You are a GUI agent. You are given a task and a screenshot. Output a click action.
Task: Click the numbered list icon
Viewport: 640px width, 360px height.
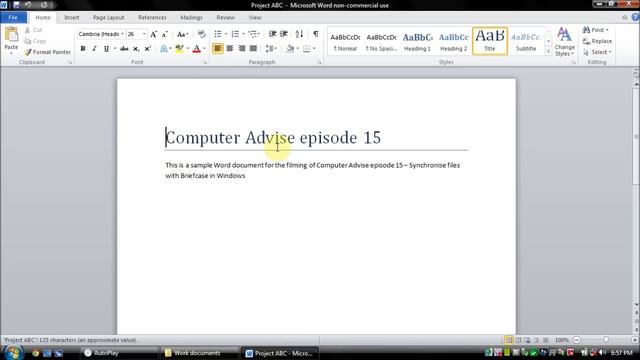[x=235, y=34]
